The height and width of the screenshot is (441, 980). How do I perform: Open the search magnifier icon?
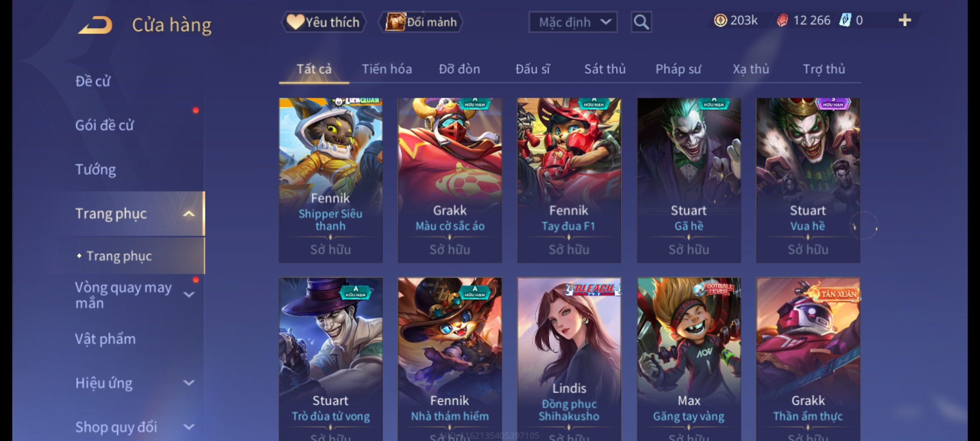641,22
